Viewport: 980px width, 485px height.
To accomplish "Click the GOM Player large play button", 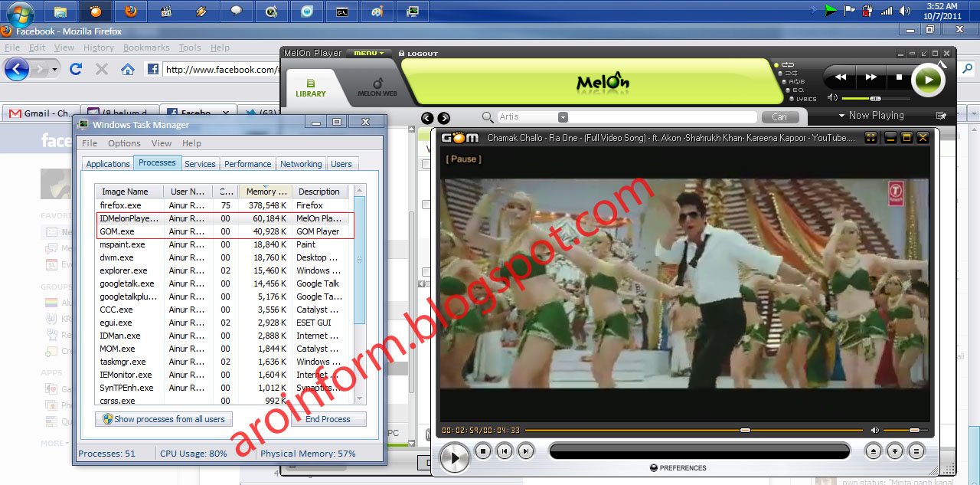I will 454,458.
